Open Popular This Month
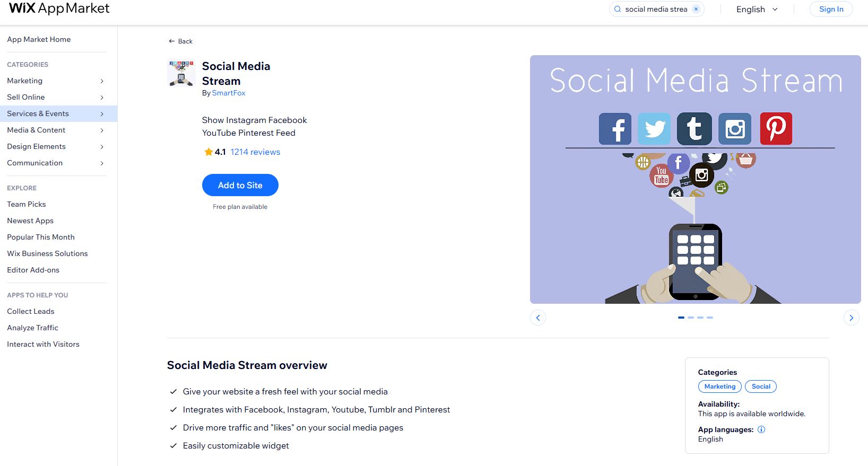The width and height of the screenshot is (868, 466). pyautogui.click(x=41, y=237)
